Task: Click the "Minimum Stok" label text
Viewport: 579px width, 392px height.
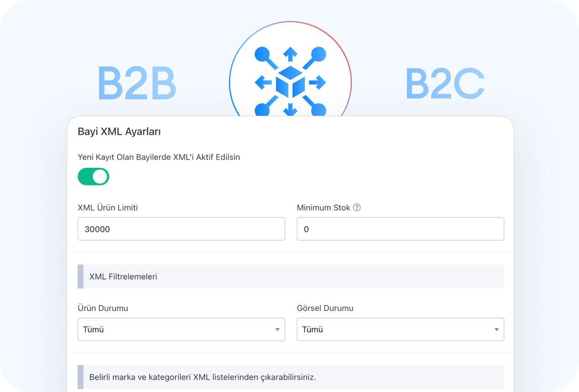Action: click(324, 207)
